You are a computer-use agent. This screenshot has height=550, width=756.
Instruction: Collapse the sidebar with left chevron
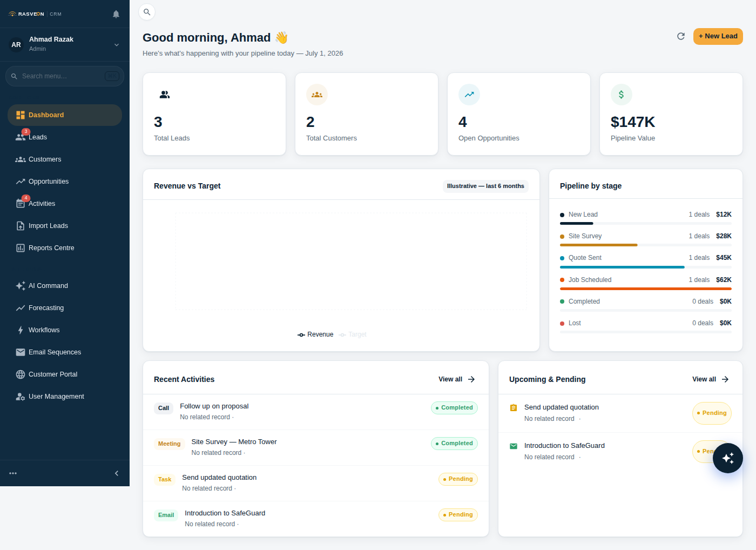(x=117, y=473)
